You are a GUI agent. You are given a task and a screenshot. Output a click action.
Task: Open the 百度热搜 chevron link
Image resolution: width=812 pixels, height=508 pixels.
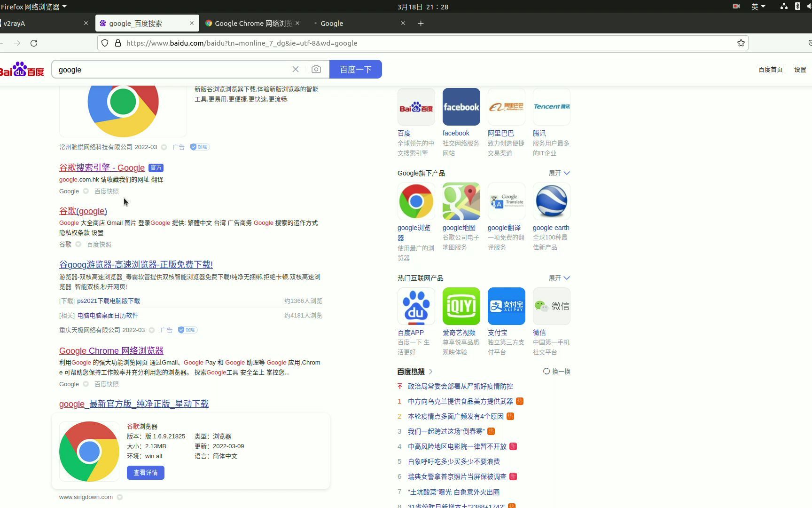point(431,372)
